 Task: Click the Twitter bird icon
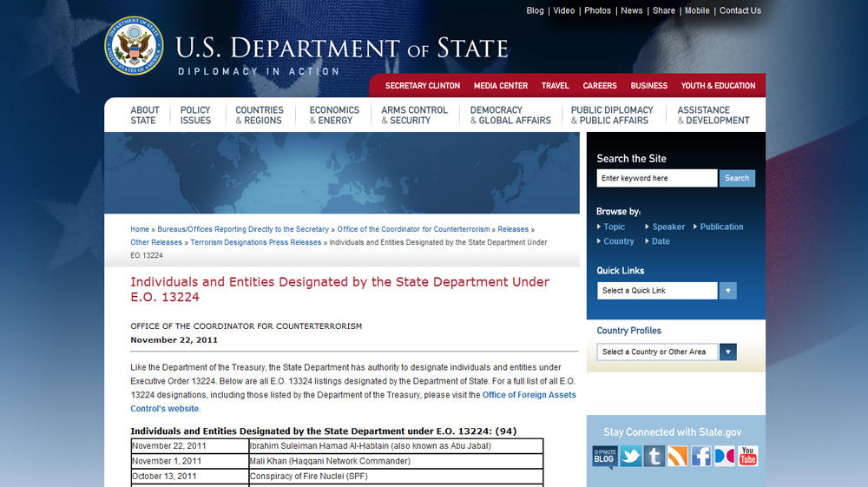point(630,457)
